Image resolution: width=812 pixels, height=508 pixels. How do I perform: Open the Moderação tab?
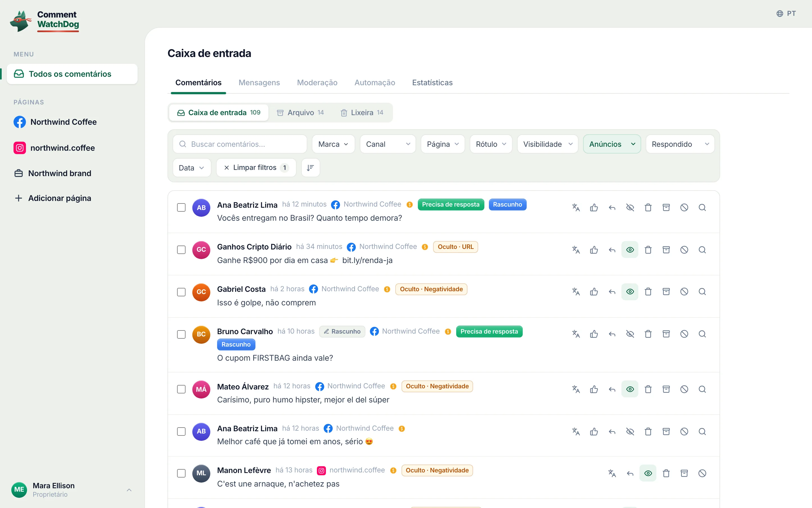317,83
